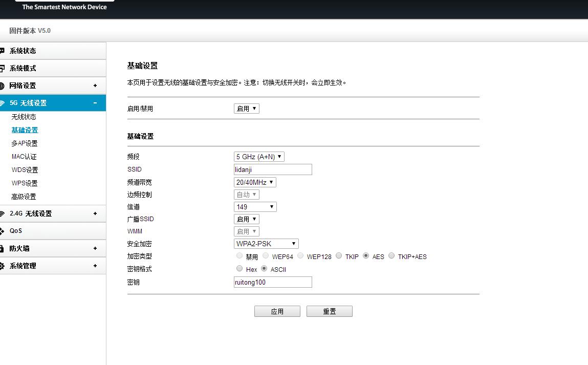588x365 pixels.
Task: Select the TKIP encryption radio button
Action: [x=339, y=256]
